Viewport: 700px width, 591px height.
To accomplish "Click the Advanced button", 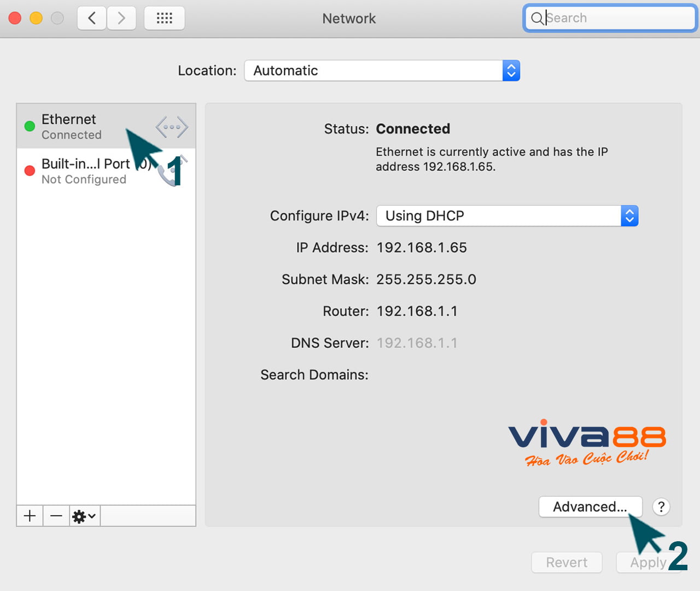I will 591,507.
